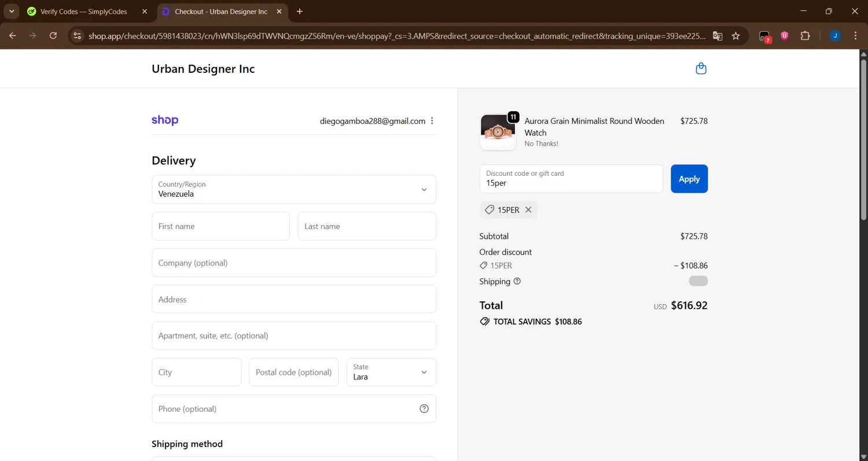Click the Apartment, suite, etc. field
This screenshot has height=461, width=868.
pyautogui.click(x=294, y=335)
